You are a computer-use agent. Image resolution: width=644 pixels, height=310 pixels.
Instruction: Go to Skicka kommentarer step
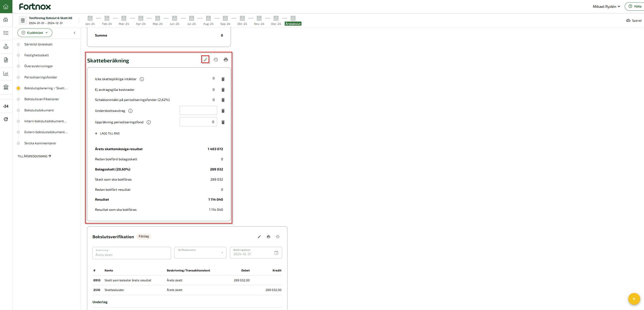point(40,143)
